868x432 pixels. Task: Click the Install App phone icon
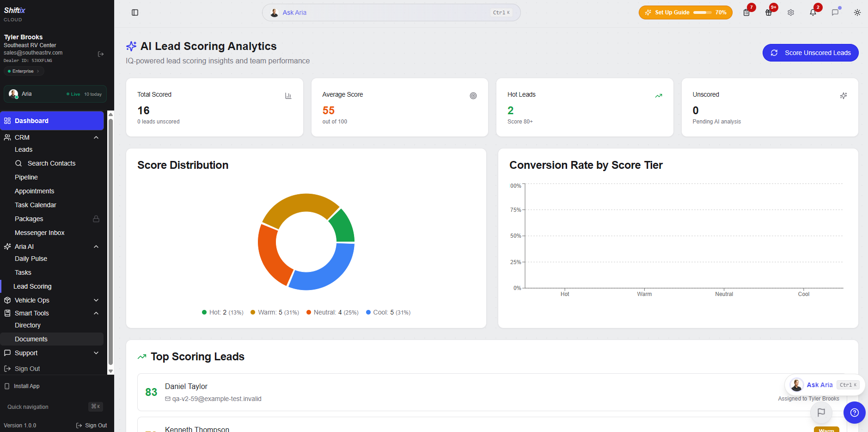pyautogui.click(x=7, y=386)
